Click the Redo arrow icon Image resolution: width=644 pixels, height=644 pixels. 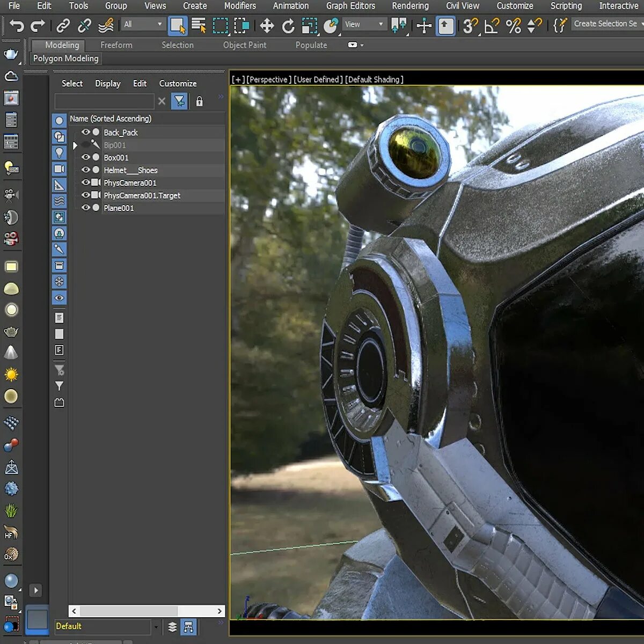pos(38,25)
